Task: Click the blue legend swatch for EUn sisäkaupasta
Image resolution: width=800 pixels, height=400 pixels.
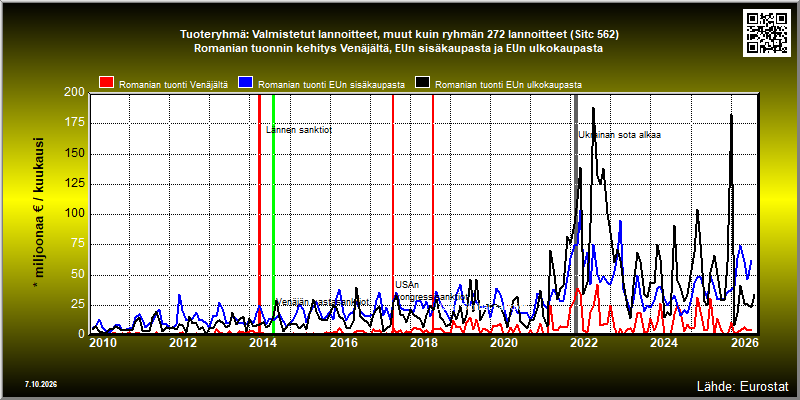Action: [x=246, y=83]
